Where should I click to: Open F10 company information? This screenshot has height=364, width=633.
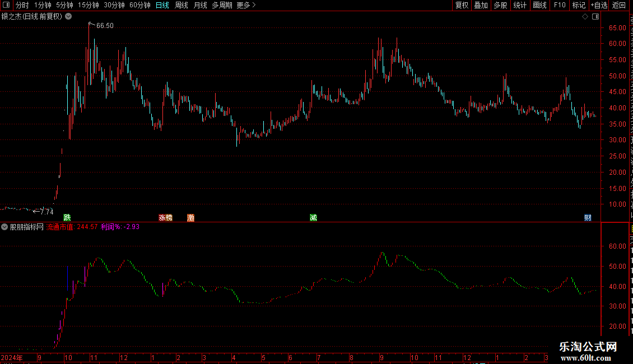[x=560, y=5]
